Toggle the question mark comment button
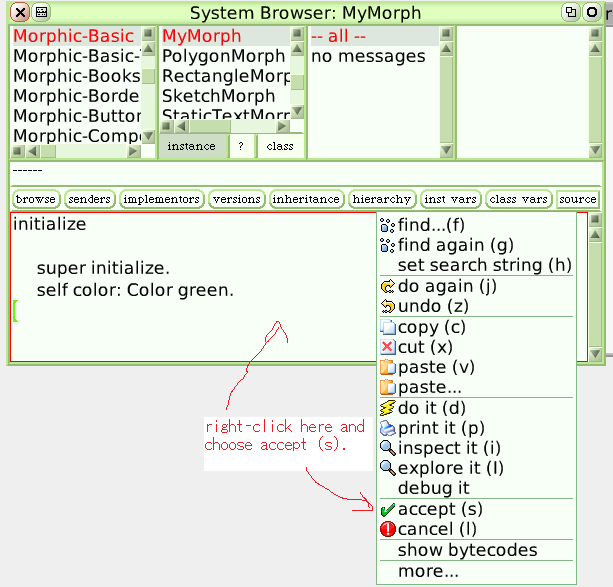Screen dimensions: 613x587 tap(240, 146)
